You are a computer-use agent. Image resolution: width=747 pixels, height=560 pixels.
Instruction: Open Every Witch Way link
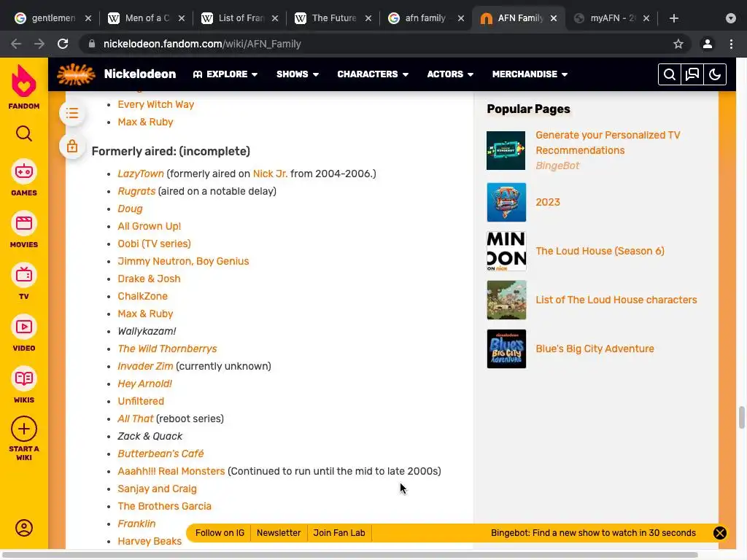(x=156, y=105)
